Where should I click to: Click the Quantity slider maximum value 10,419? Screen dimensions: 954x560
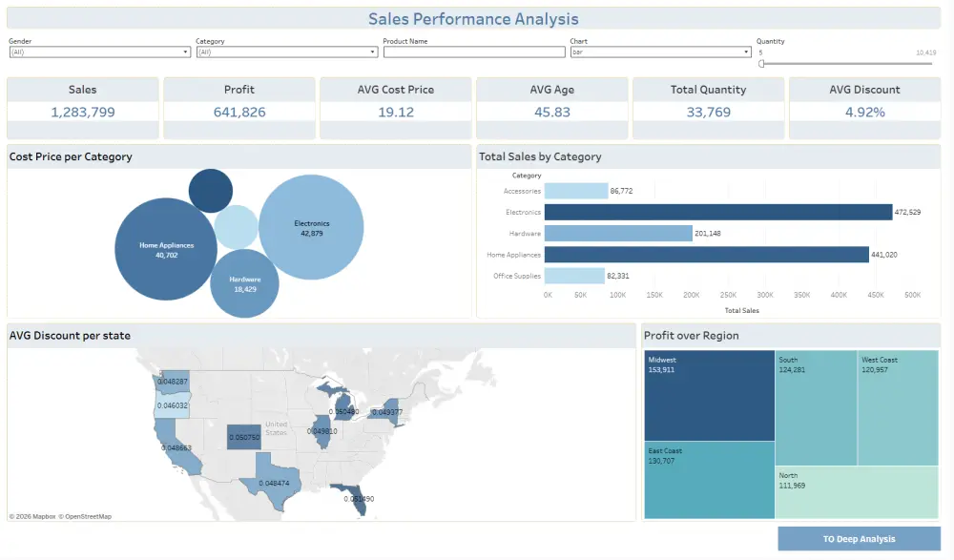926,53
